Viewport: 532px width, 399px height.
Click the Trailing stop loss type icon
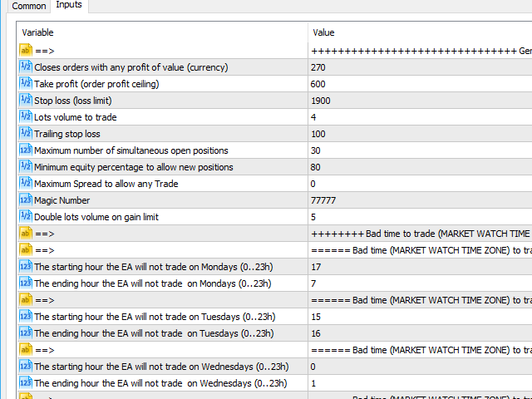click(25, 134)
